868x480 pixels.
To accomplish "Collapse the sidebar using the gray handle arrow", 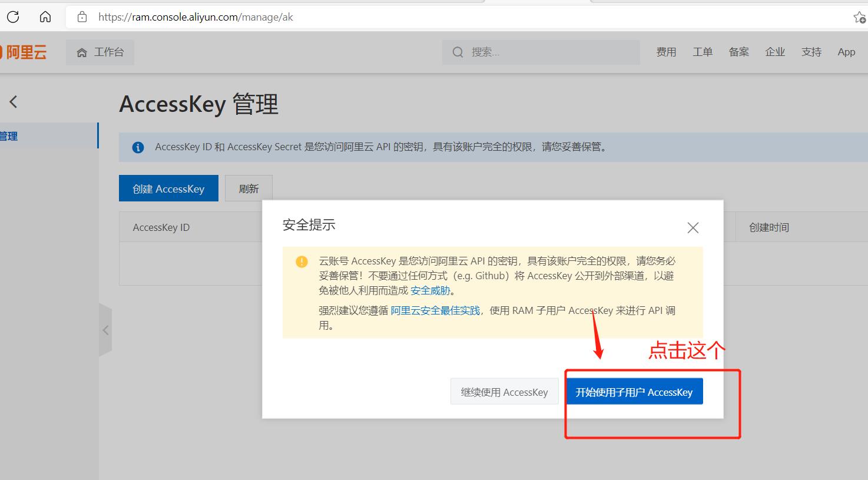I will [x=105, y=330].
